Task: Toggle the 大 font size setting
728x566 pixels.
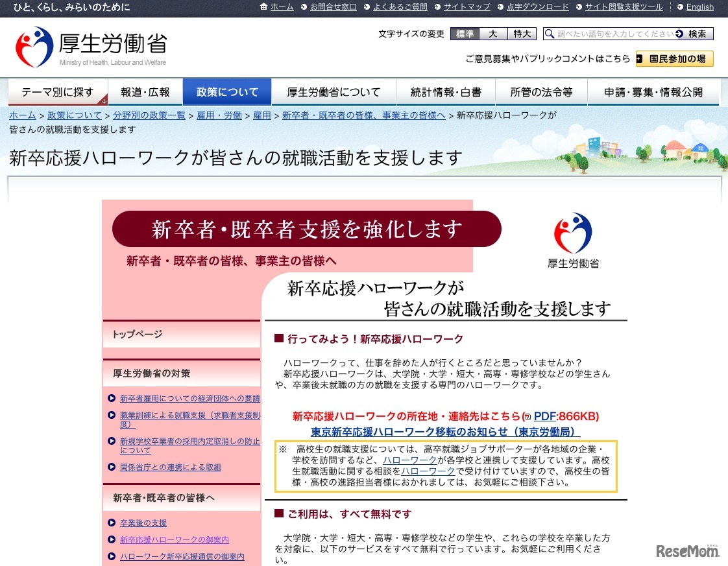Action: [492, 33]
